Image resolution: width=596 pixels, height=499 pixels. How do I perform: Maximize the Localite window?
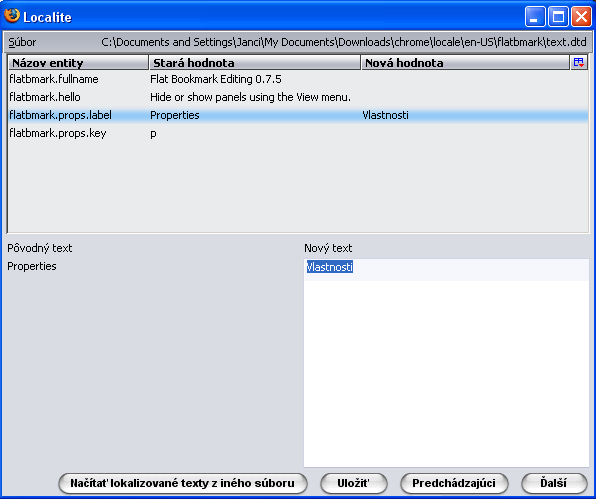point(558,17)
